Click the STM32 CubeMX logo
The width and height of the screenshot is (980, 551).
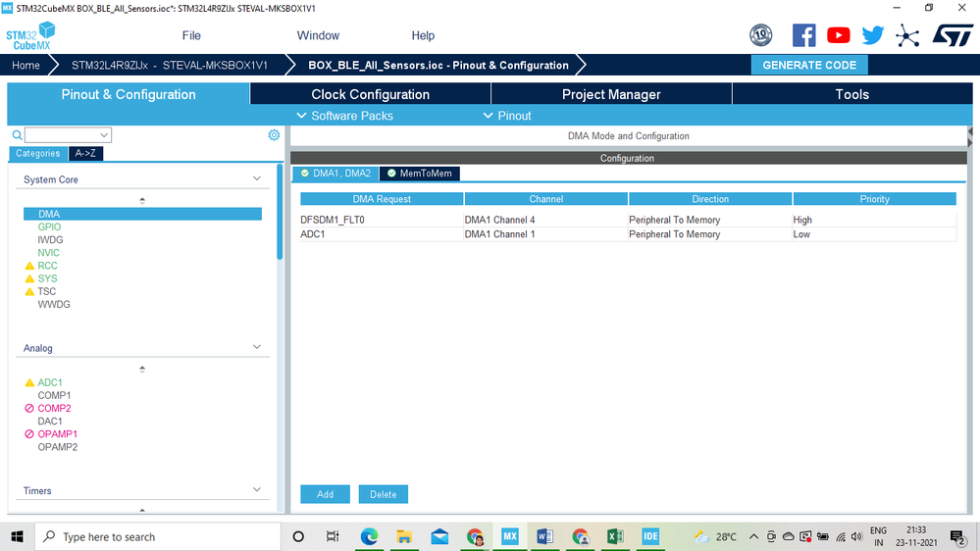[x=30, y=36]
